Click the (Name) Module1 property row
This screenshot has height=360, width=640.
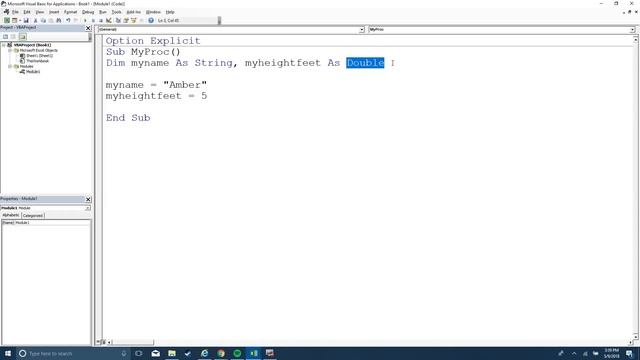(46, 223)
